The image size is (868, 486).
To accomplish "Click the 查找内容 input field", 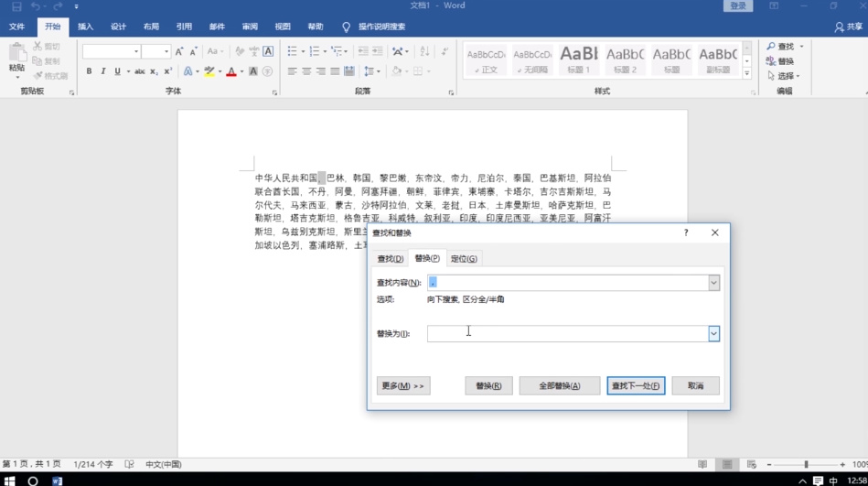I will coord(567,283).
